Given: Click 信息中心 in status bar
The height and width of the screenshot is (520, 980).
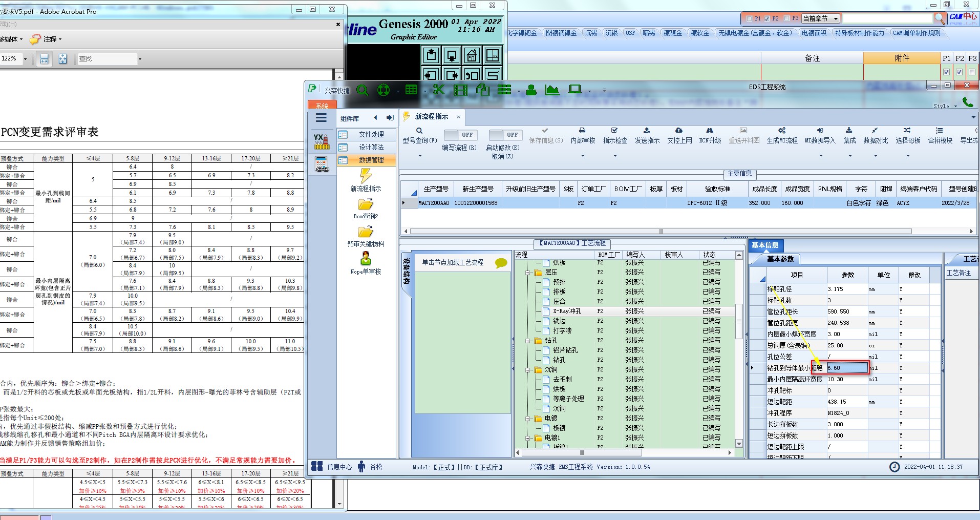Looking at the screenshot, I should 332,467.
